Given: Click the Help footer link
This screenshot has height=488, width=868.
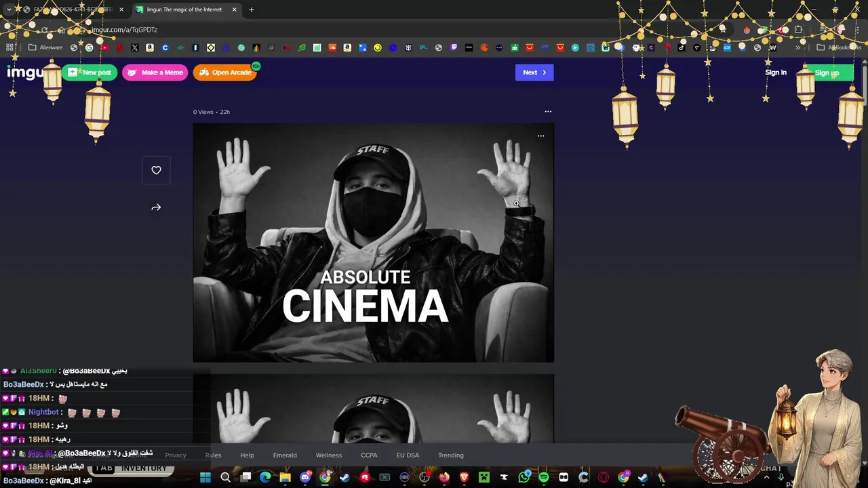Looking at the screenshot, I should 247,455.
